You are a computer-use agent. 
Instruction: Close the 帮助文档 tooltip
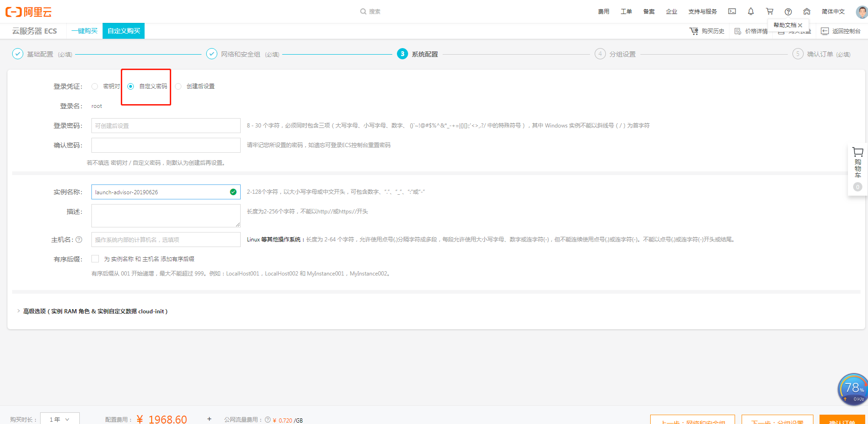point(800,25)
